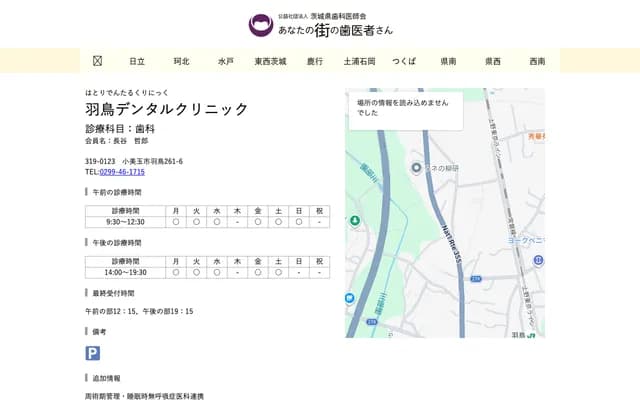Screen dimensions: 640x400
Task: Click the 羽鳥 station label on the map
Action: click(518, 335)
